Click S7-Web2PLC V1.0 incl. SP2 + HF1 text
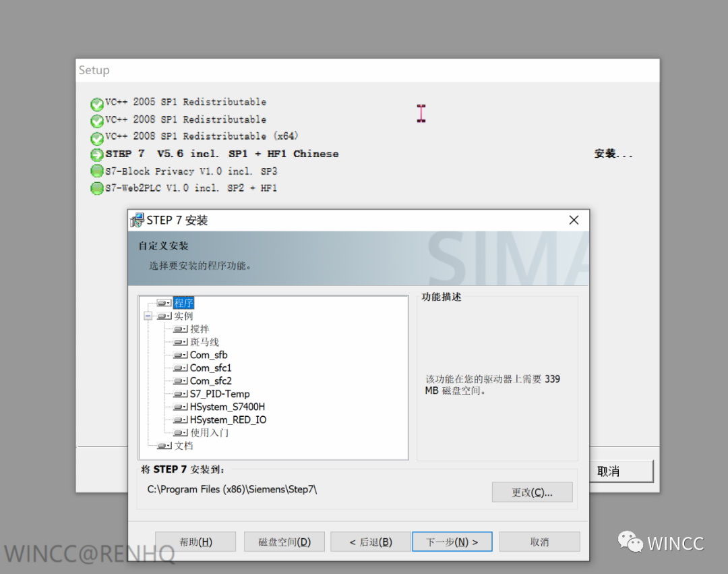 [x=191, y=188]
